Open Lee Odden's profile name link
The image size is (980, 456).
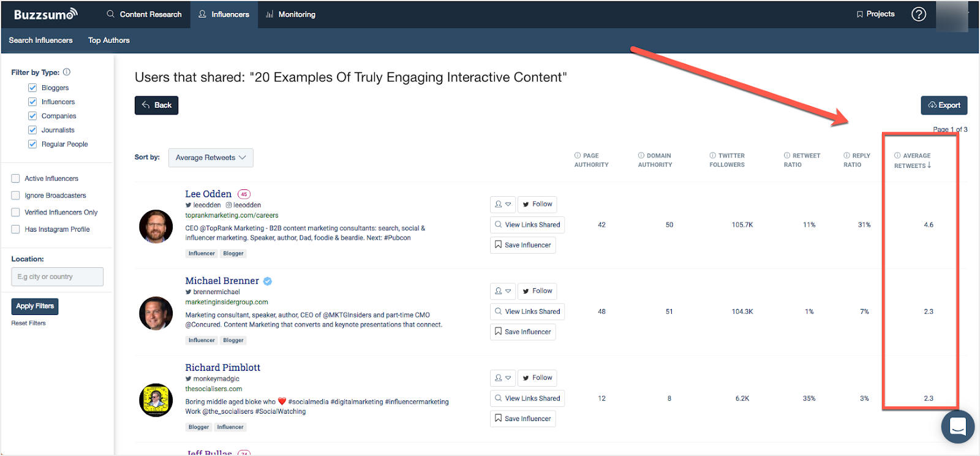[208, 194]
